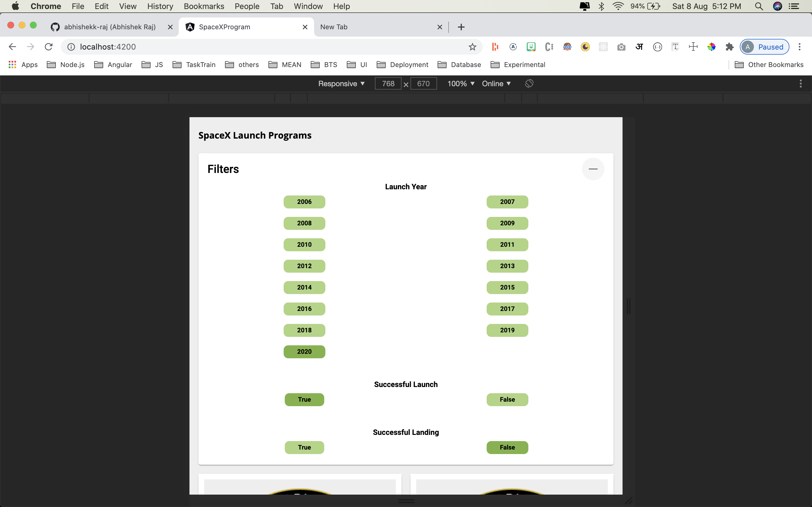Click the color wheel extension icon

(x=711, y=47)
